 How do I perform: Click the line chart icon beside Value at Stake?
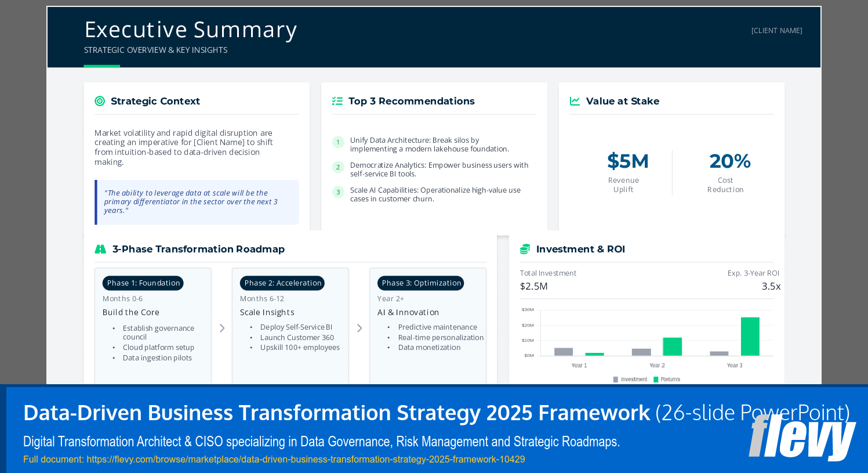click(575, 100)
